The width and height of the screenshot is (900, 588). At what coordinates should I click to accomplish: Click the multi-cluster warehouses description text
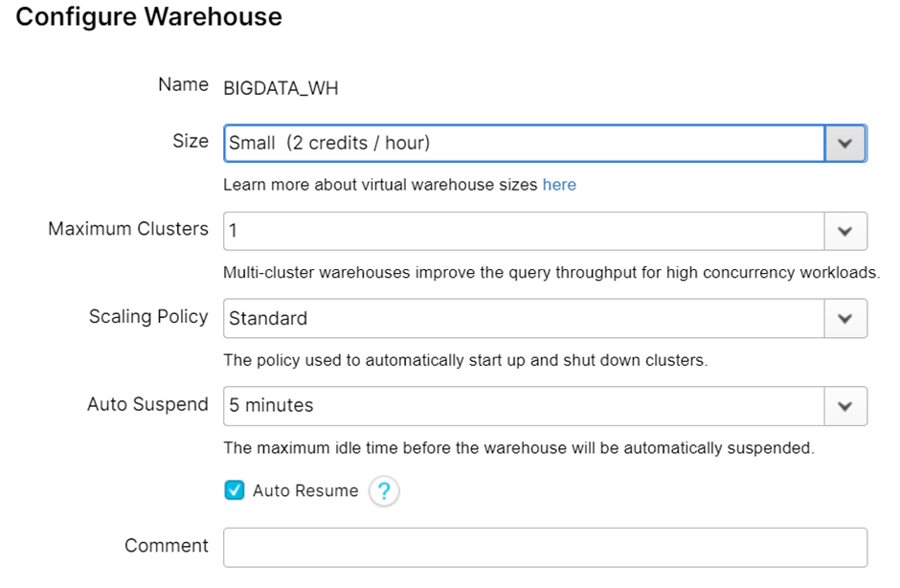tap(551, 273)
